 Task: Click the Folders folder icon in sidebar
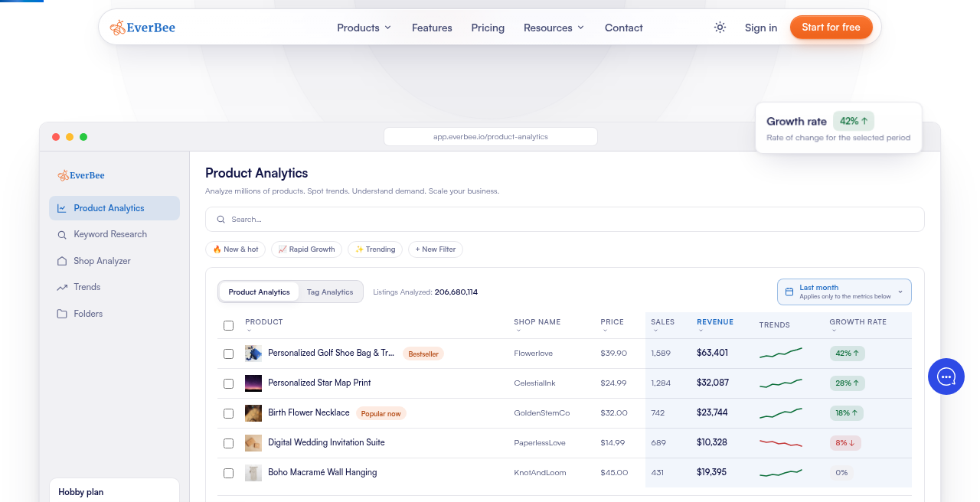pyautogui.click(x=62, y=314)
